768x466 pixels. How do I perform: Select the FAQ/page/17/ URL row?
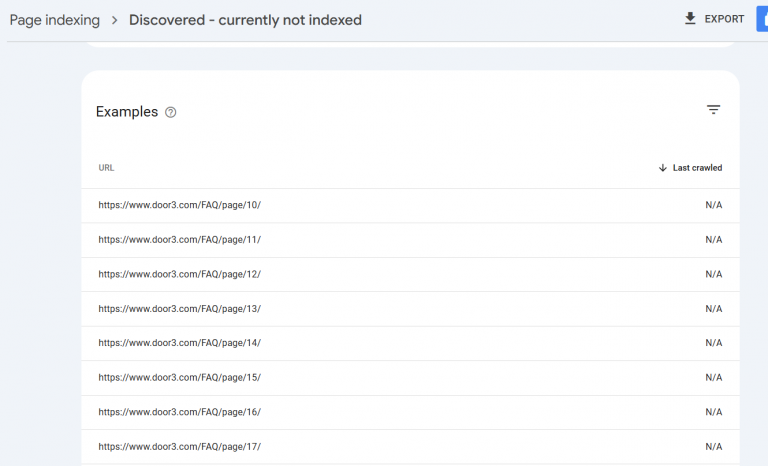(410, 447)
